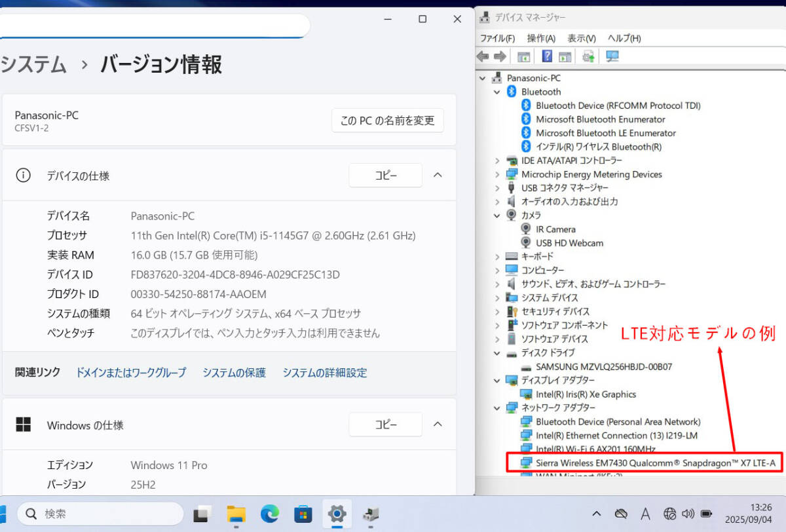Click the taskbar 検索 search box
The height and width of the screenshot is (532, 786).
[100, 514]
